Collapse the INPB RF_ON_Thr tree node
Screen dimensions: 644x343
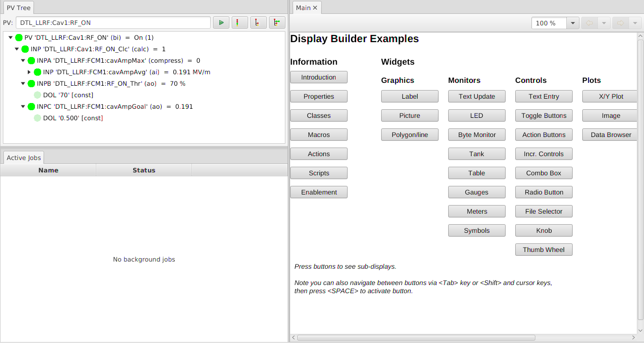coord(23,83)
